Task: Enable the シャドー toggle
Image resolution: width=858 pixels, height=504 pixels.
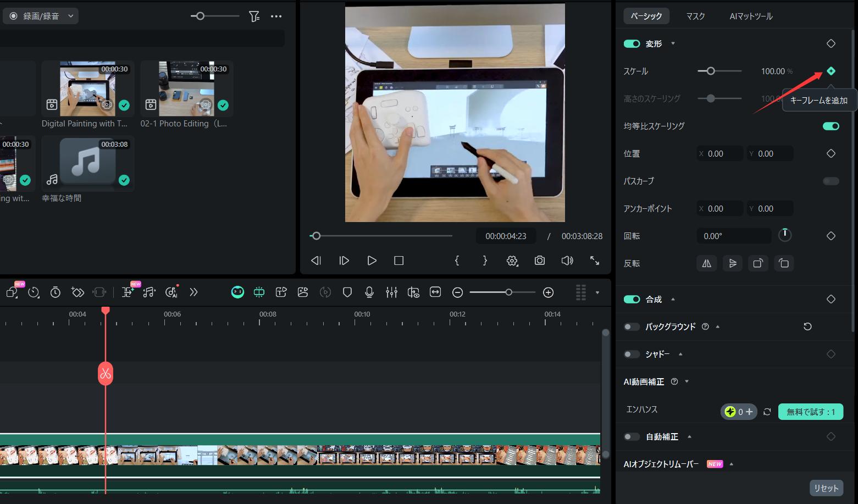Action: [x=632, y=354]
